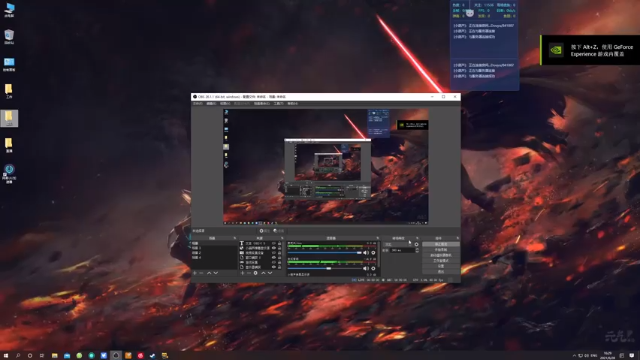
Task: Click the second mixer track volume slider
Action: (x=324, y=268)
